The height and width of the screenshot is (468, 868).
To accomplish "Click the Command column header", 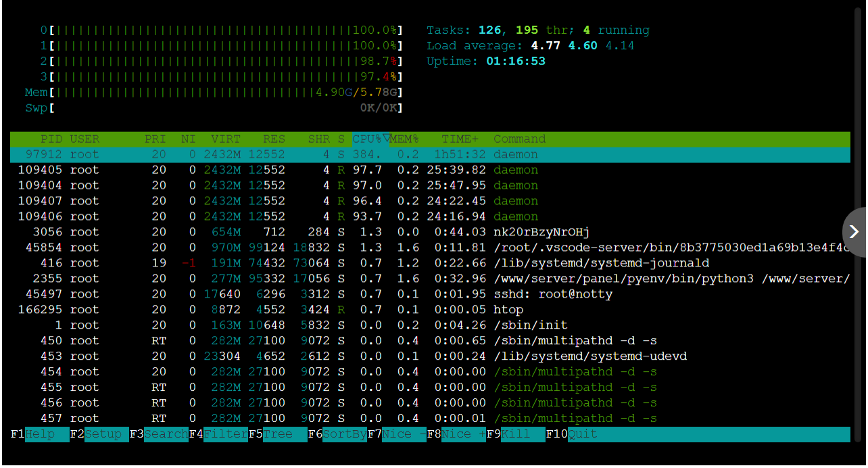I will point(519,139).
